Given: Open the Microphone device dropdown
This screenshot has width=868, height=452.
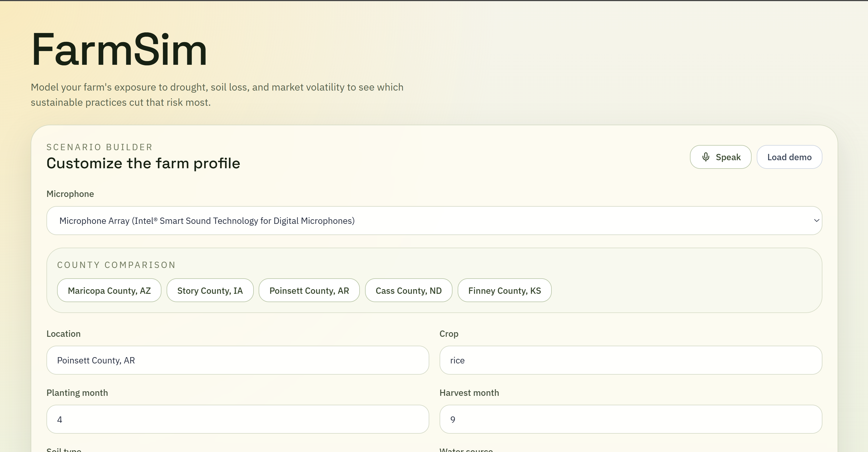Looking at the screenshot, I should 434,221.
